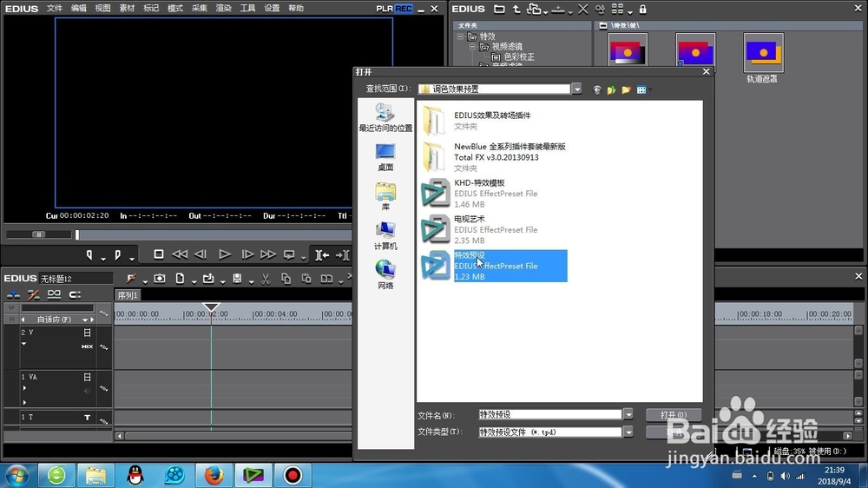868x488 pixels.
Task: Toggle the MIX button on 2 V track
Action: pos(87,346)
